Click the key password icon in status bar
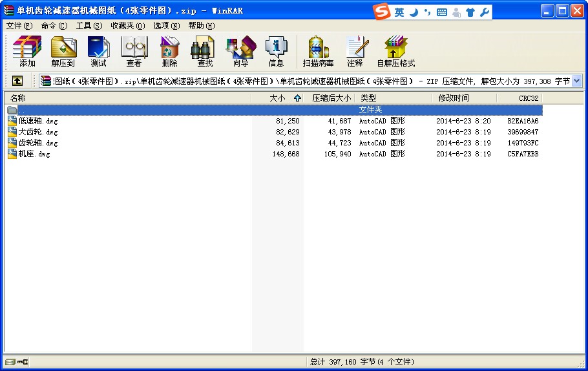 click(x=23, y=362)
